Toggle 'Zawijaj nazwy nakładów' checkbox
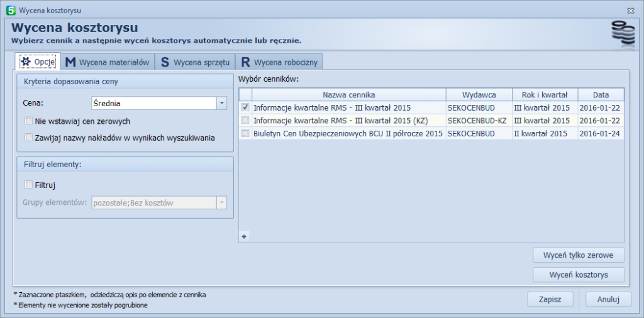Viewport: 644px width, 318px height. (x=28, y=138)
